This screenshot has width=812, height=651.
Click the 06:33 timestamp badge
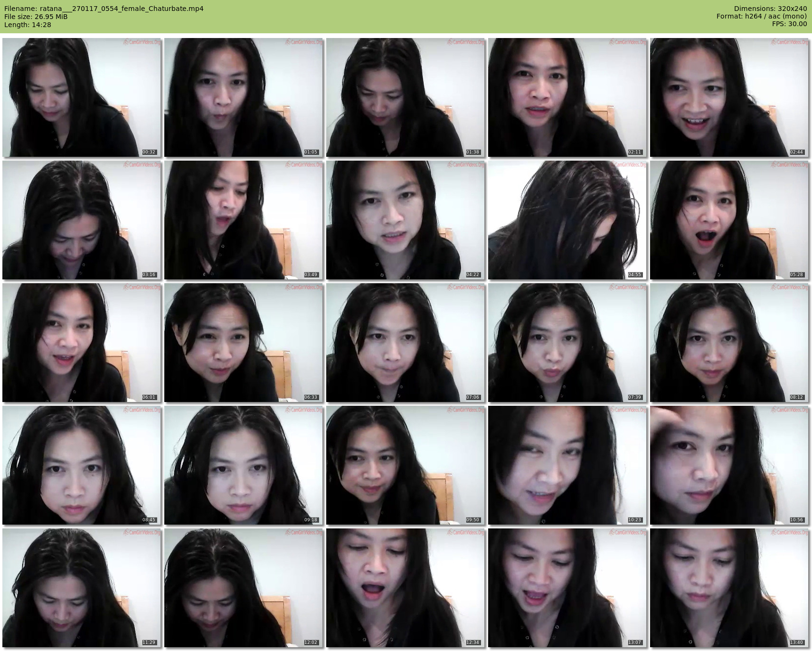point(311,397)
